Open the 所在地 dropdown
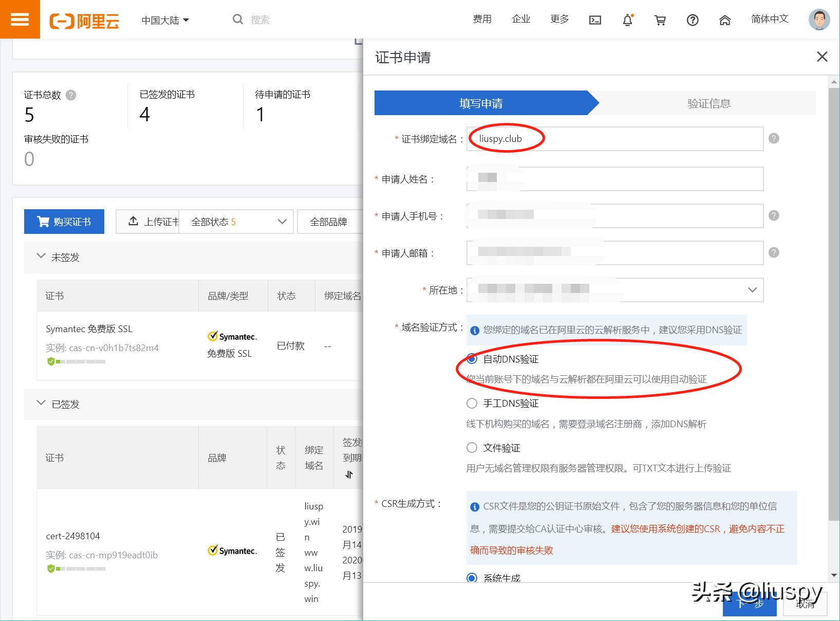 (752, 290)
